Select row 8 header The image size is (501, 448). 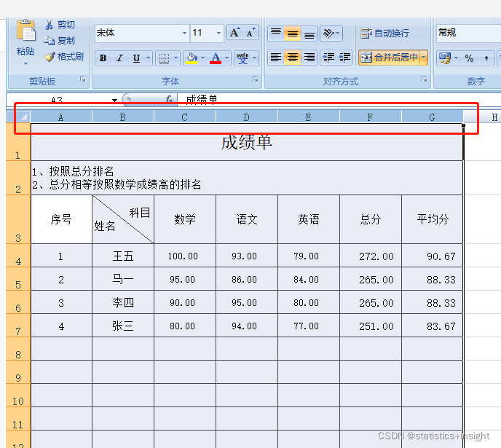[18, 349]
